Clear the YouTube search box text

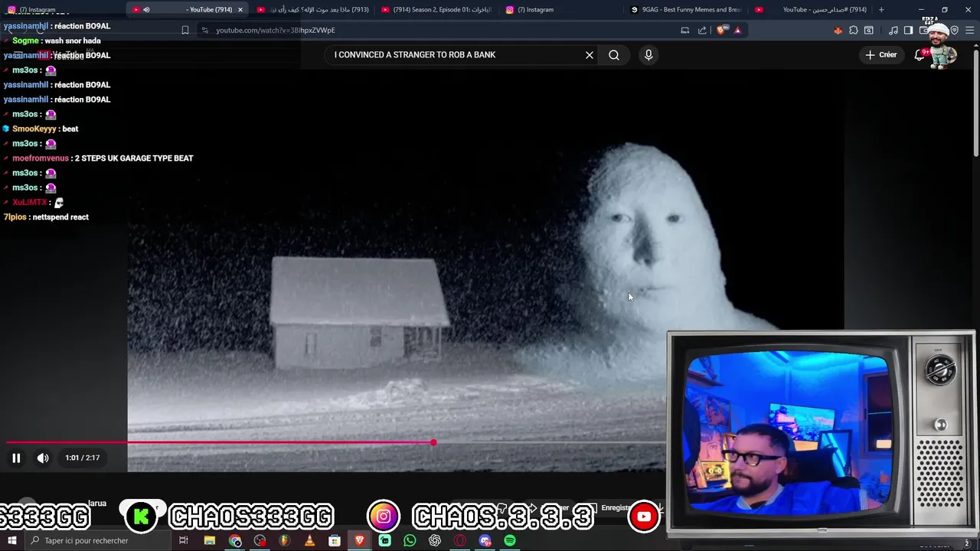point(590,55)
